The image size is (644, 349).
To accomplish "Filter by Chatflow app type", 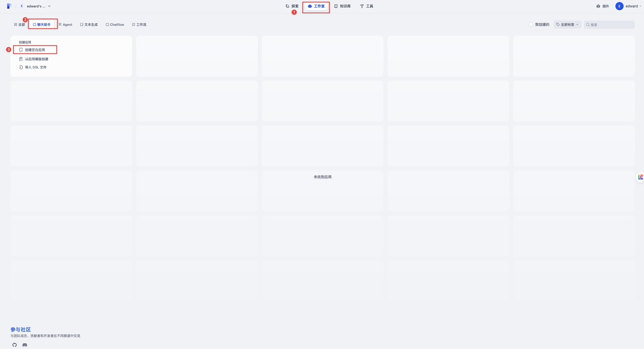I will tap(115, 25).
